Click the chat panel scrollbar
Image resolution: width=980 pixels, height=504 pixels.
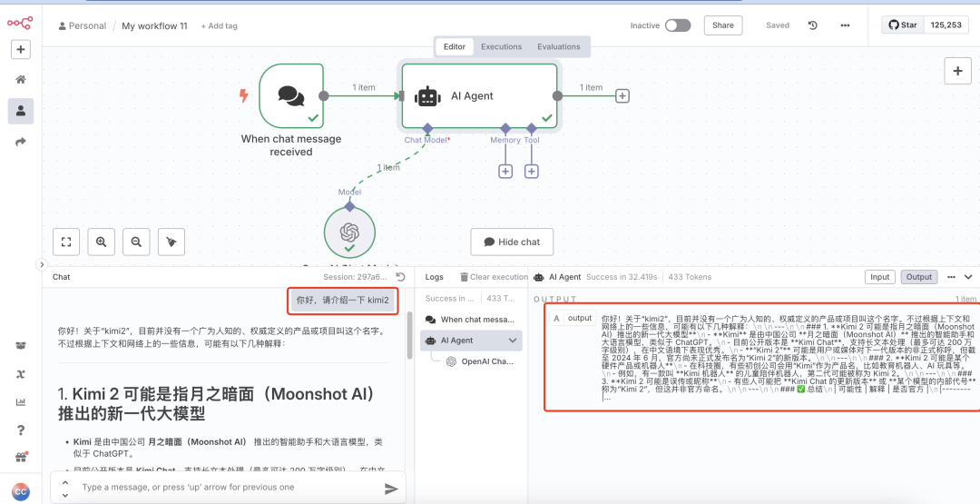(410, 336)
